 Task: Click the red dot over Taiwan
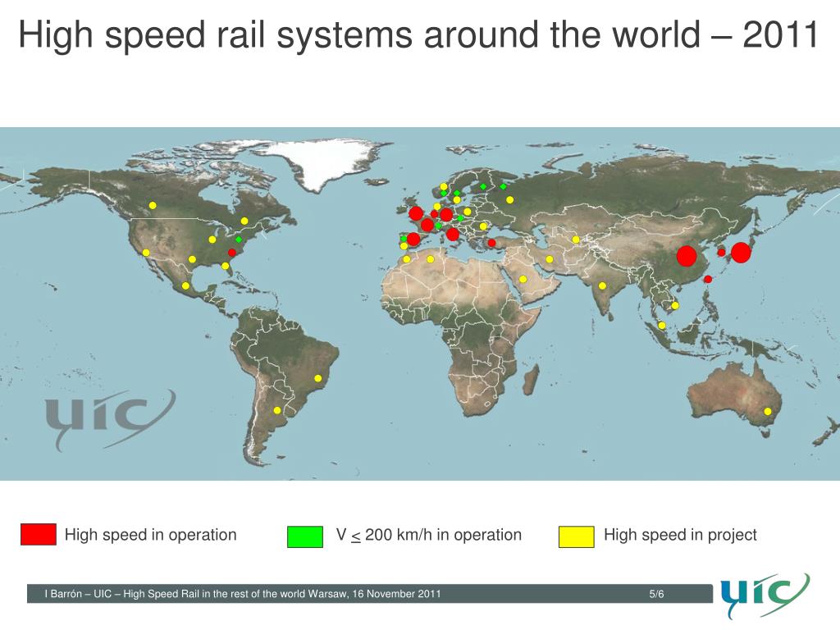point(708,279)
